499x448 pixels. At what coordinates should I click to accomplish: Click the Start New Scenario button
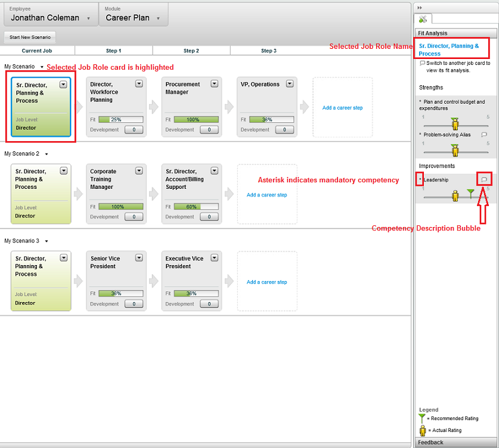pyautogui.click(x=29, y=37)
